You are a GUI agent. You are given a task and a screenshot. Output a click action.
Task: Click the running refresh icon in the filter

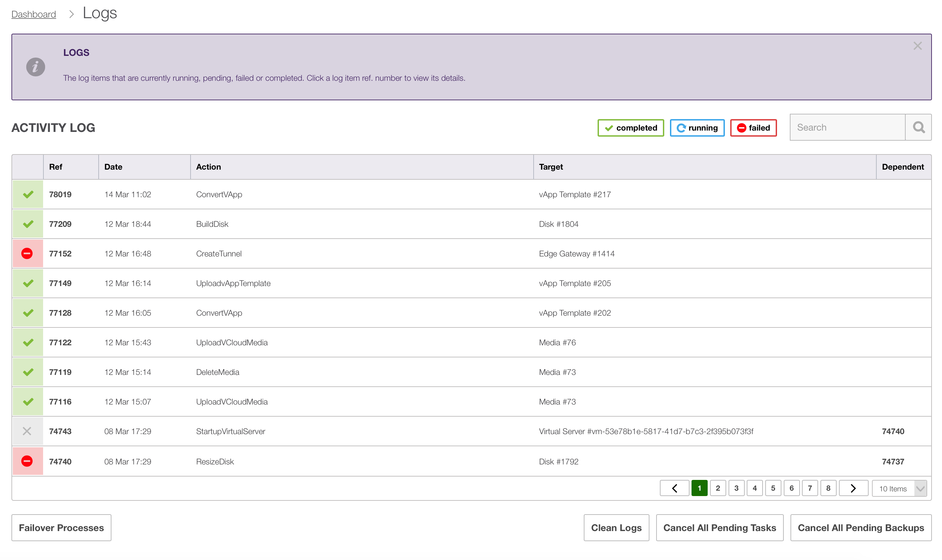pos(682,128)
